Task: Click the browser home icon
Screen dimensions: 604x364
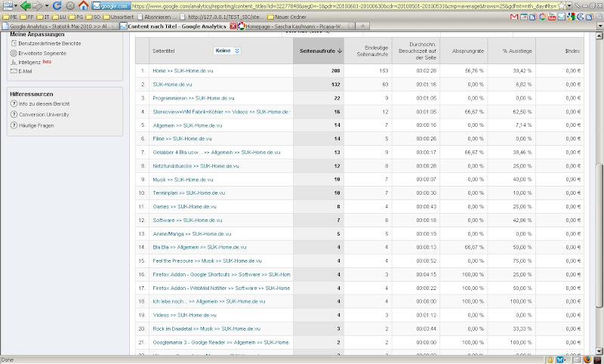Action: [x=83, y=5]
